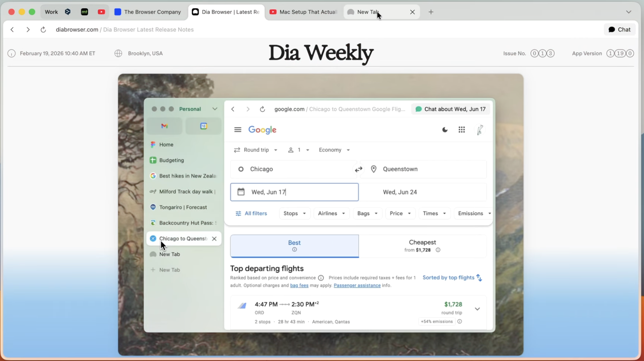This screenshot has height=361, width=644.
Task: Select the Cheapest tab
Action: pyautogui.click(x=422, y=246)
